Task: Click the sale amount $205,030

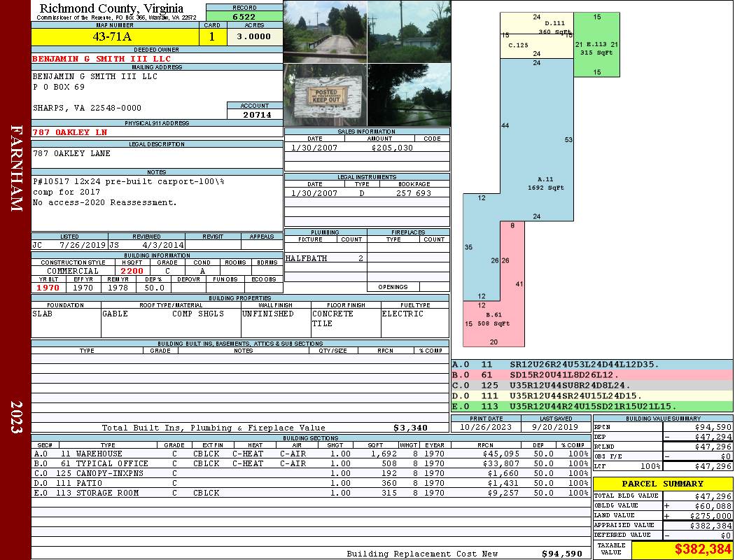Action: click(x=392, y=148)
